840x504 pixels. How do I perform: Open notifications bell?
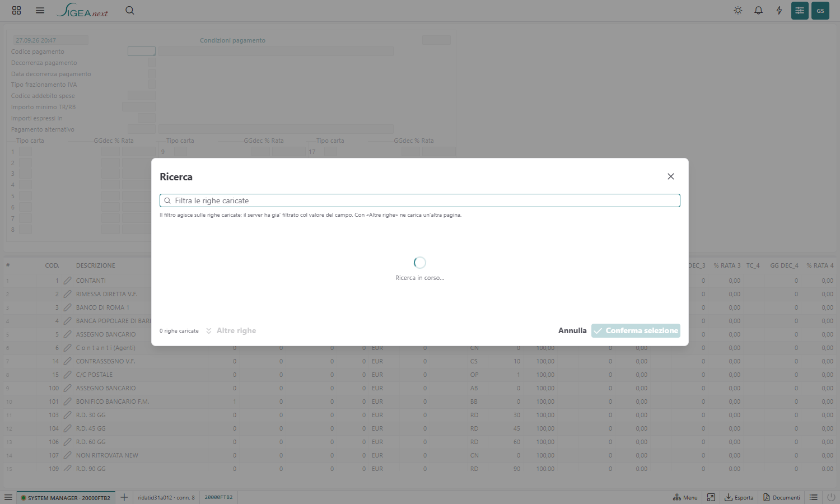[758, 11]
